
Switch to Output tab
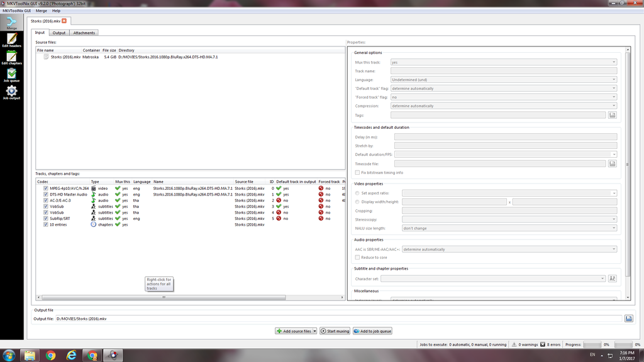click(58, 33)
